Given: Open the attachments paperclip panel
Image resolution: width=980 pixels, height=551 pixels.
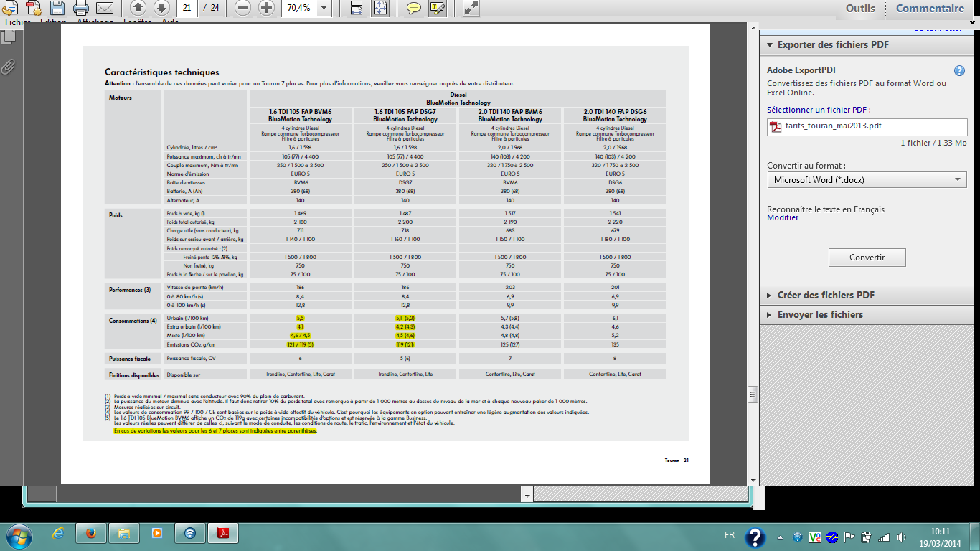Looking at the screenshot, I should point(9,67).
